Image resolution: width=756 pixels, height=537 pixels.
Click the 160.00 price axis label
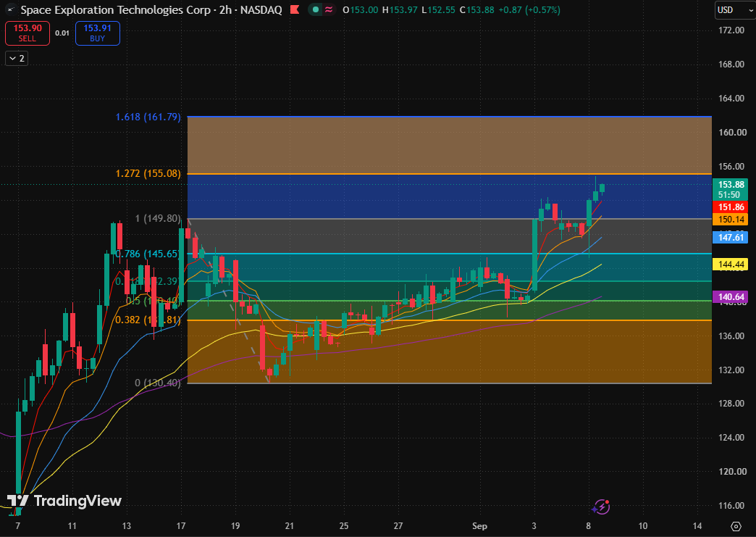(731, 132)
